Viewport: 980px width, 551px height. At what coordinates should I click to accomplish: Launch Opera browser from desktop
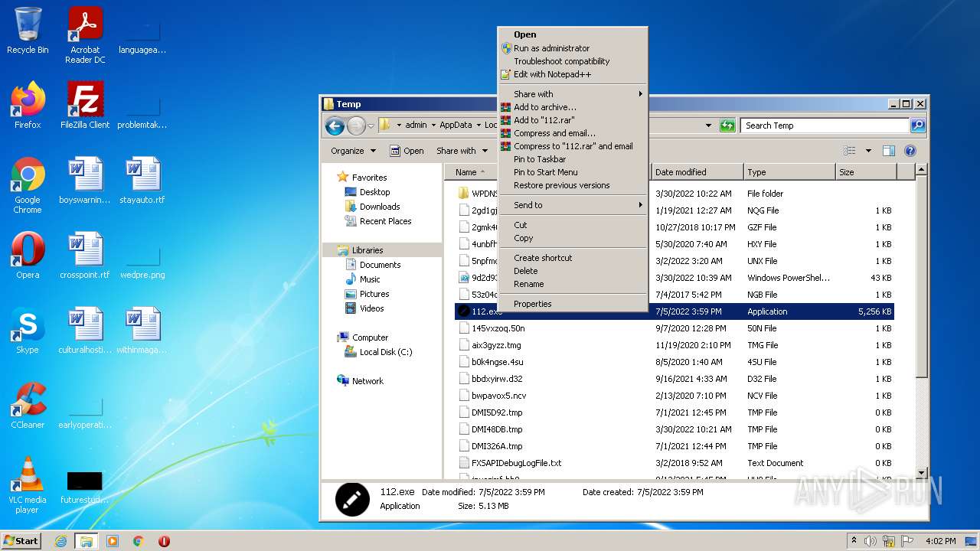28,256
